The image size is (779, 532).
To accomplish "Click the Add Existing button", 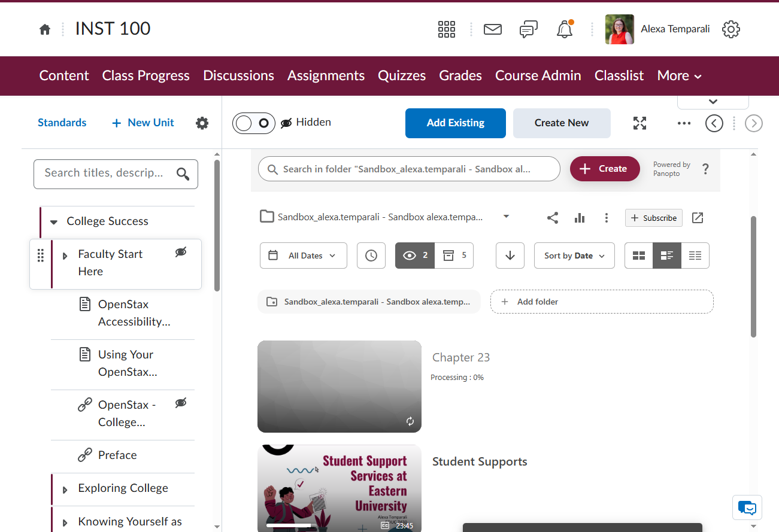I will click(456, 123).
